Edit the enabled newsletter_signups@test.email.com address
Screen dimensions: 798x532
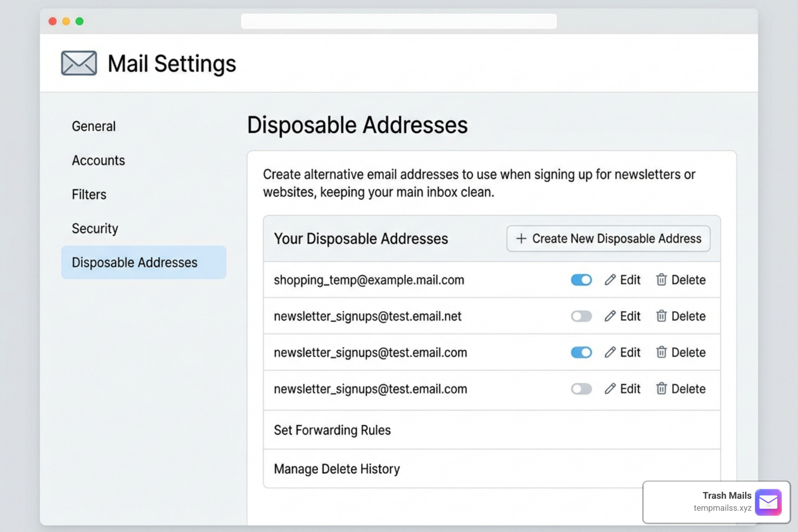coord(622,353)
